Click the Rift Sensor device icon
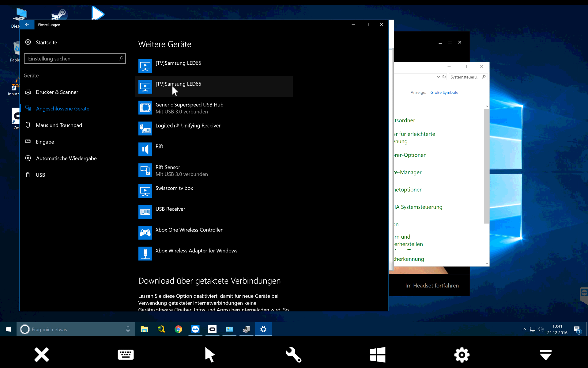This screenshot has width=588, height=368. 145,170
